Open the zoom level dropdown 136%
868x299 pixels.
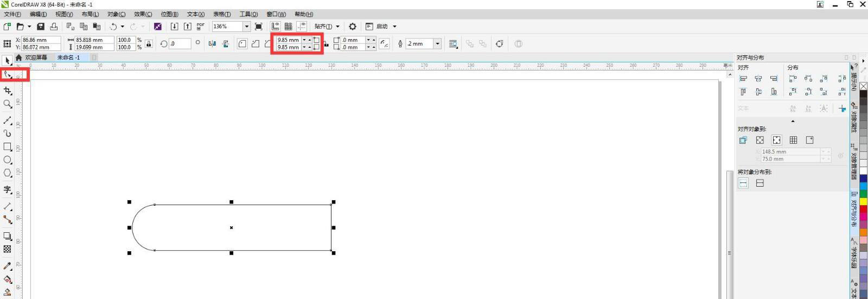(246, 27)
